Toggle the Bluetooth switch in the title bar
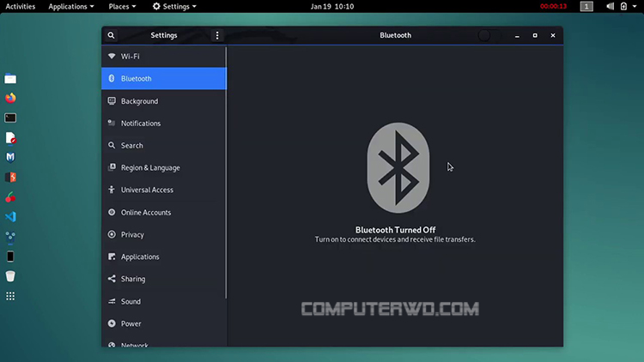The height and width of the screenshot is (362, 644). point(489,35)
